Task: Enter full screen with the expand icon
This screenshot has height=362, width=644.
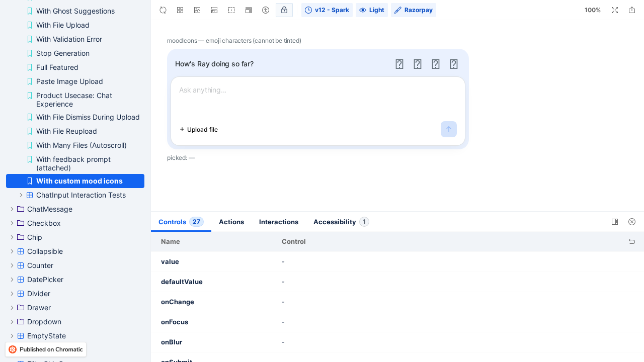Action: [x=615, y=10]
